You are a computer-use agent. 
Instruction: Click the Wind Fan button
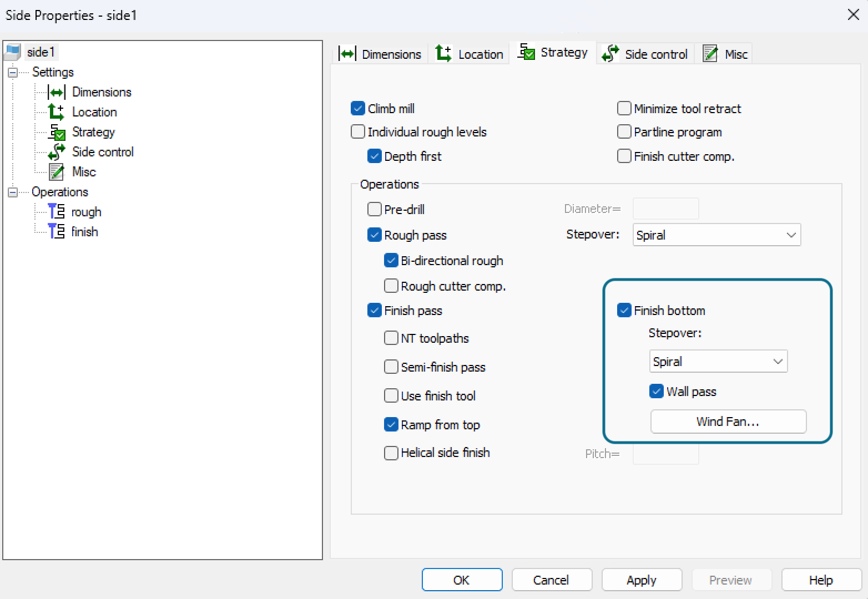tap(728, 422)
